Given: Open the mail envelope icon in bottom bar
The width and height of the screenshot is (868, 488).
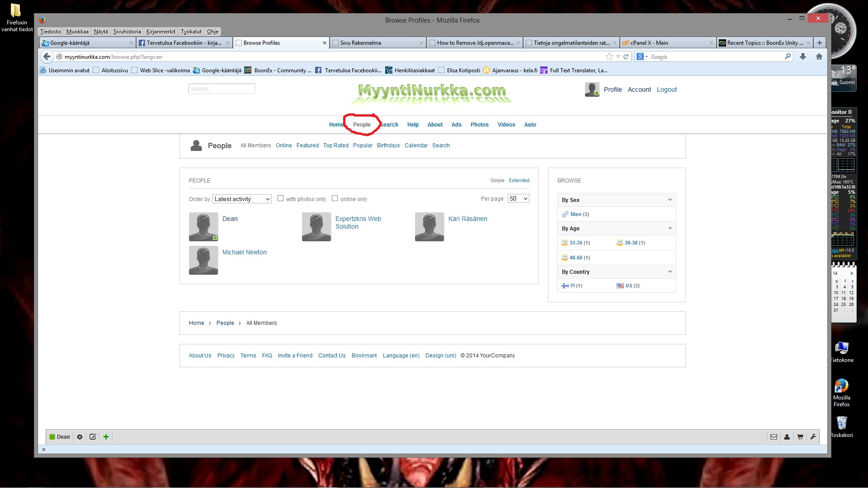Looking at the screenshot, I should (774, 437).
